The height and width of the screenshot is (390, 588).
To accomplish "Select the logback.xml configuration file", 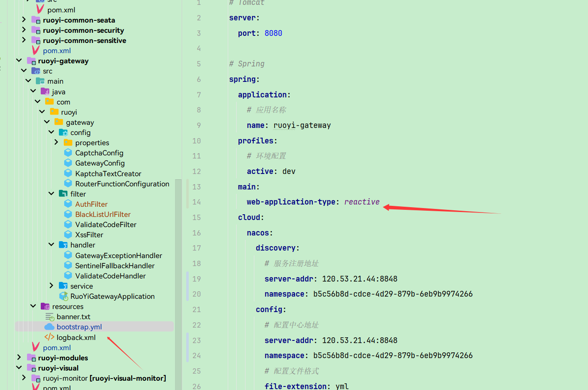I will tap(75, 337).
